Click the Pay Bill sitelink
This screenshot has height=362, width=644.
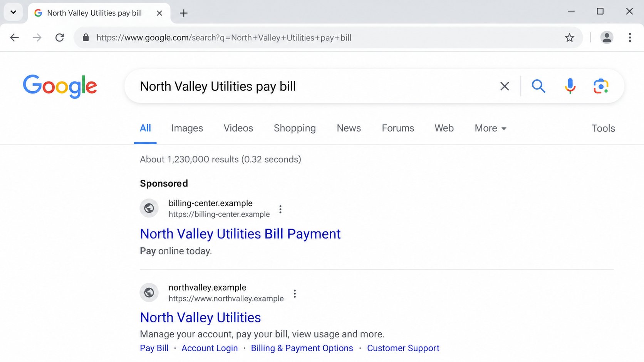154,348
